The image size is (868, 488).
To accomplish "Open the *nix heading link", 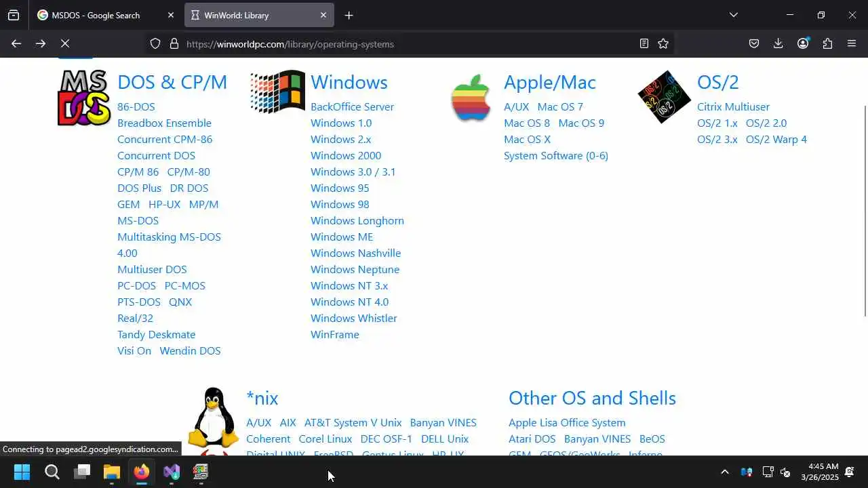I will pyautogui.click(x=262, y=398).
